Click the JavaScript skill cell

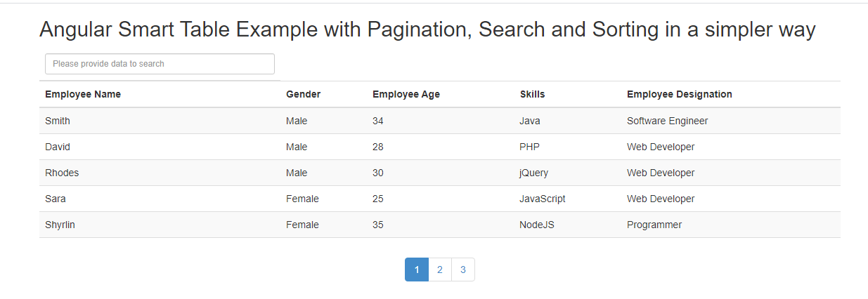[x=543, y=199]
